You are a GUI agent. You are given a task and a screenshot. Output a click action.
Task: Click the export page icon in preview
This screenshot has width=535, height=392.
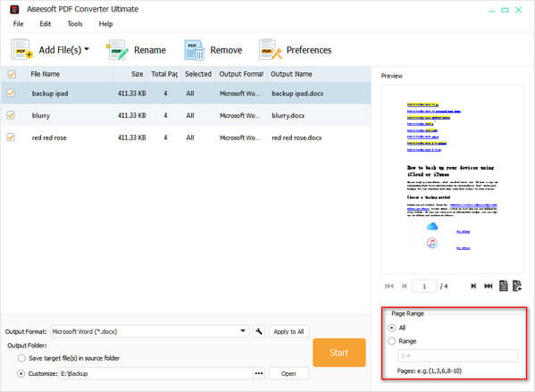point(517,286)
